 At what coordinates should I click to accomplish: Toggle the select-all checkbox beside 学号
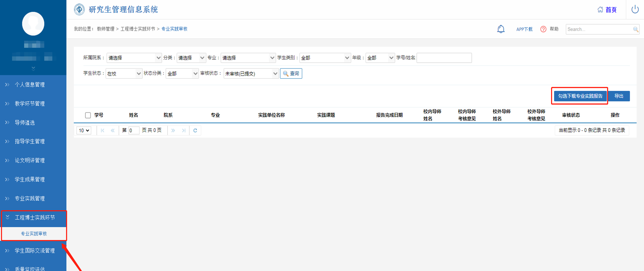click(x=88, y=115)
